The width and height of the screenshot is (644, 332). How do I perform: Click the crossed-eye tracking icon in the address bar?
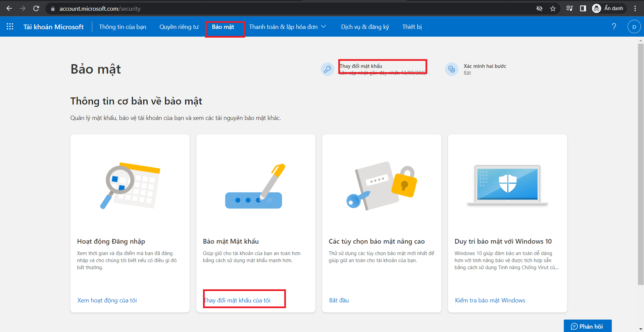pos(539,9)
